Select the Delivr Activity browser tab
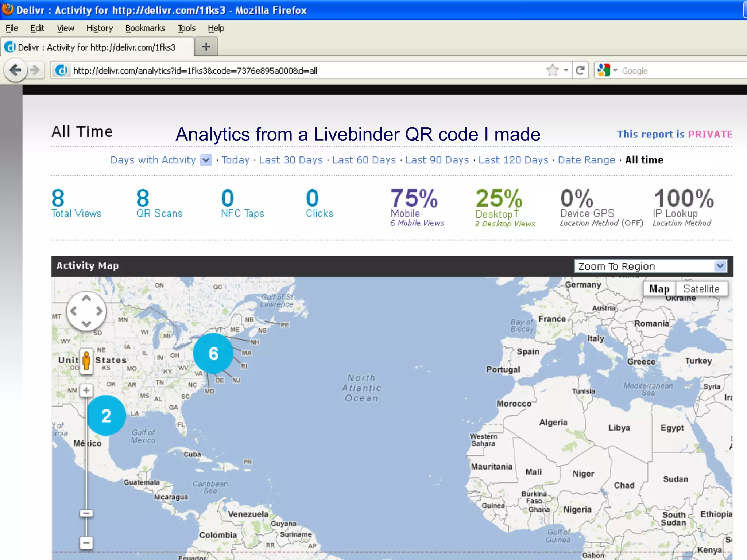 (x=97, y=47)
